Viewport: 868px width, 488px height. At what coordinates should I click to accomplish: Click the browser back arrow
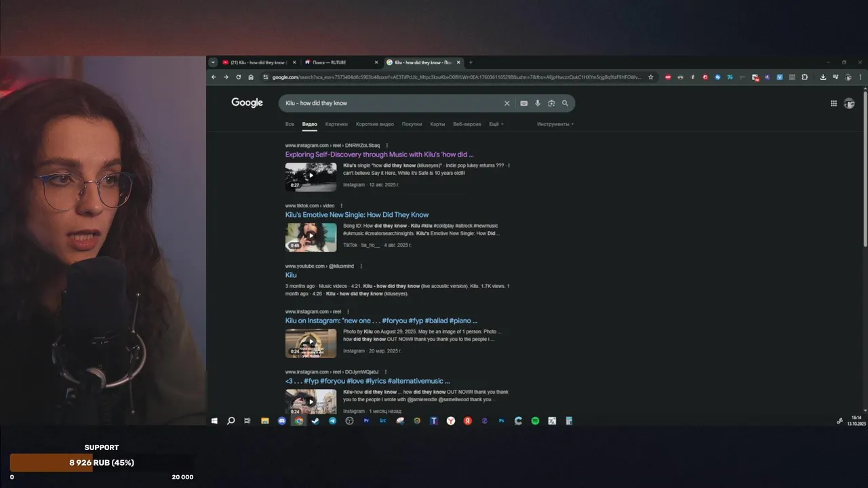tap(214, 77)
